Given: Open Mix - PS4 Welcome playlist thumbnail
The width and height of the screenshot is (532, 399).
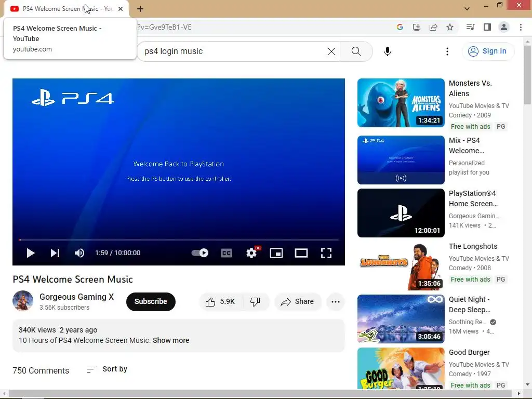Looking at the screenshot, I should (x=401, y=160).
